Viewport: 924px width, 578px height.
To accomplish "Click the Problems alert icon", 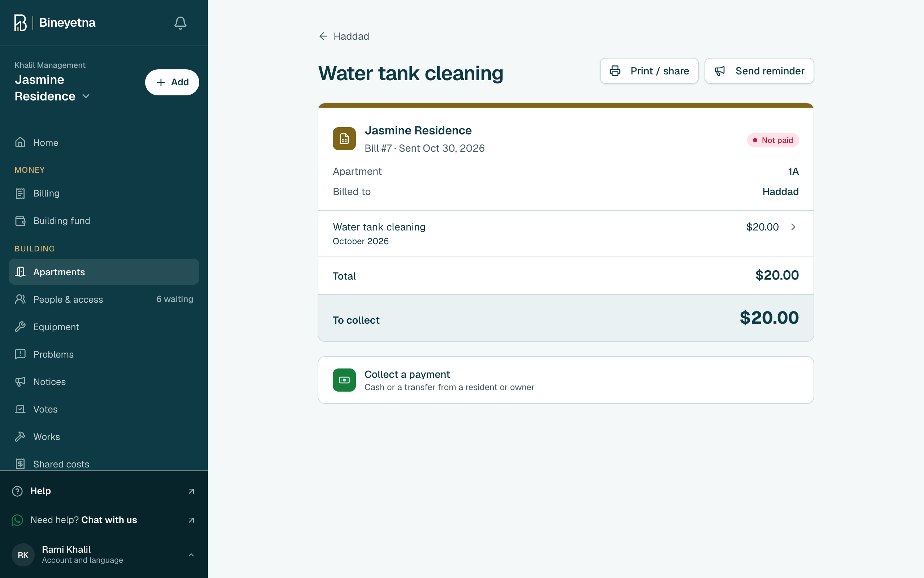I will pos(20,354).
